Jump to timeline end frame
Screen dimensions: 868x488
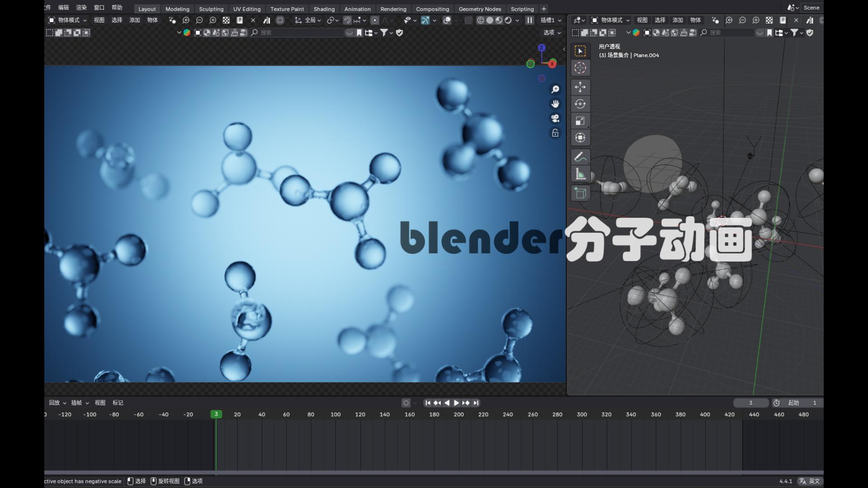[x=476, y=403]
